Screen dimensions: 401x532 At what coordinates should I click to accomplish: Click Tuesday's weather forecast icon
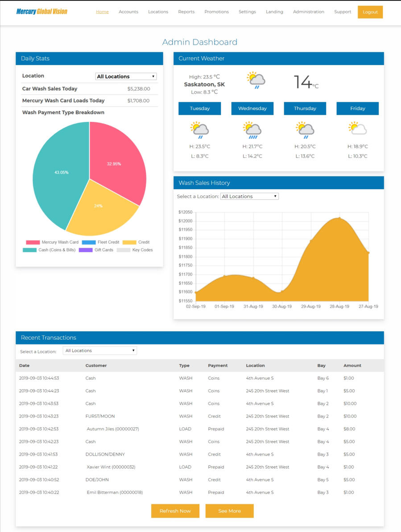199,130
